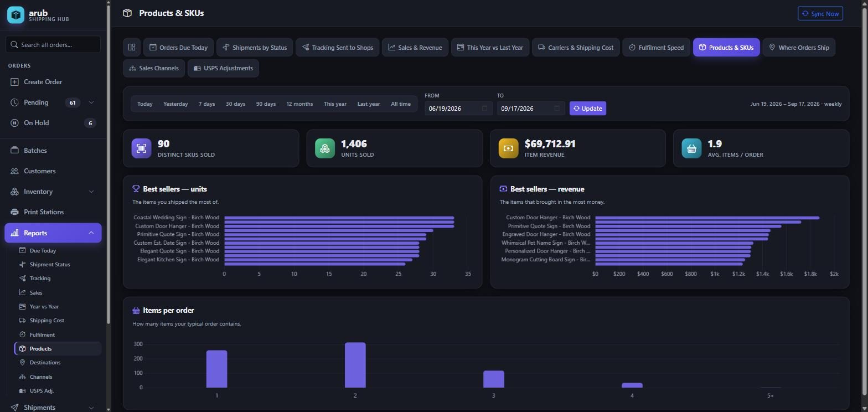The image size is (868, 412).
Task: Click the Units Sold boxes icon
Action: pos(325,148)
